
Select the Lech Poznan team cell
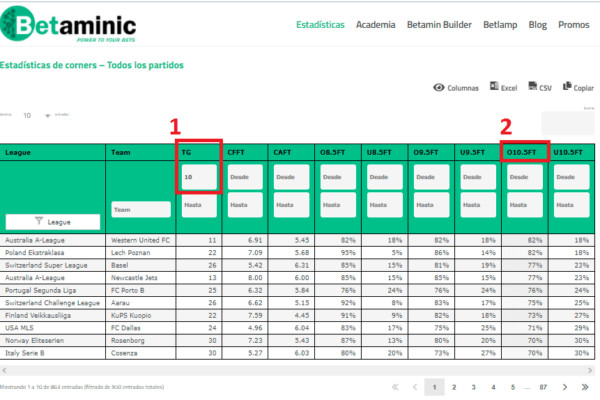coord(140,253)
